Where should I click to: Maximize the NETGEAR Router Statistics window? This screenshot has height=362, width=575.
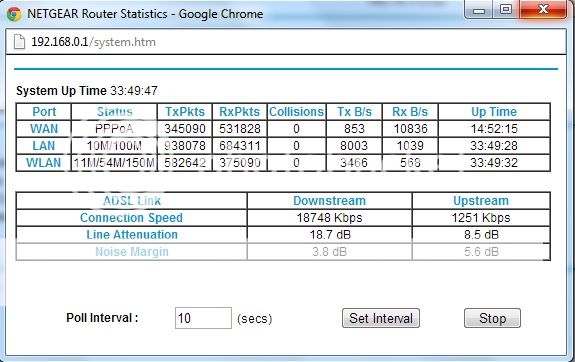tap(506, 10)
